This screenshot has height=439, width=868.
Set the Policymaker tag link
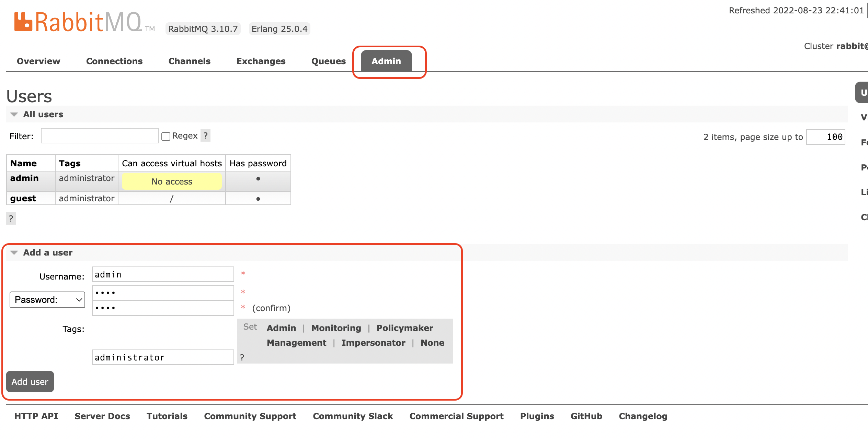coord(404,328)
